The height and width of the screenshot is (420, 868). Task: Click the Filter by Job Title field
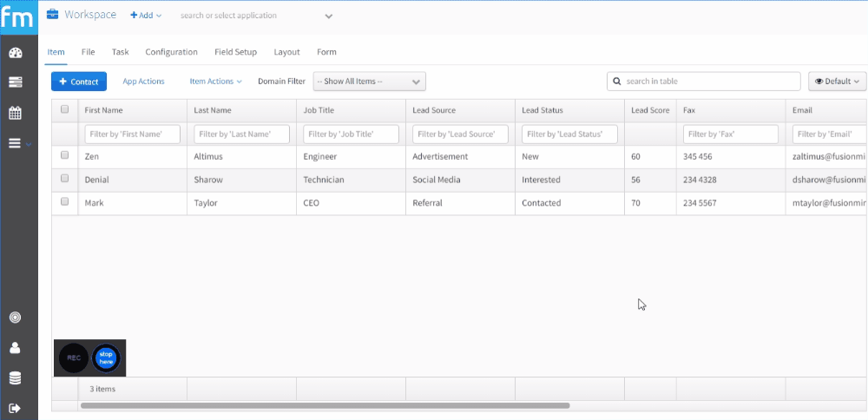coord(351,134)
